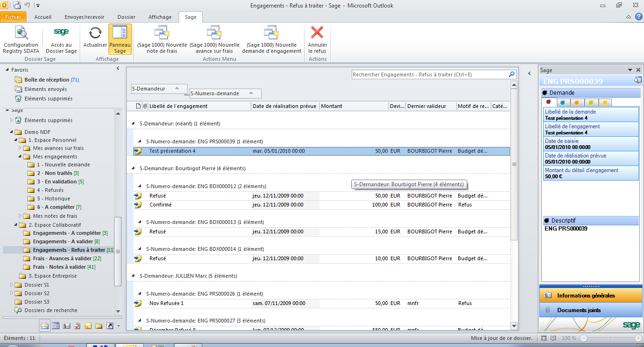Sort by the Montant column header
The width and height of the screenshot is (644, 347).
coord(354,106)
